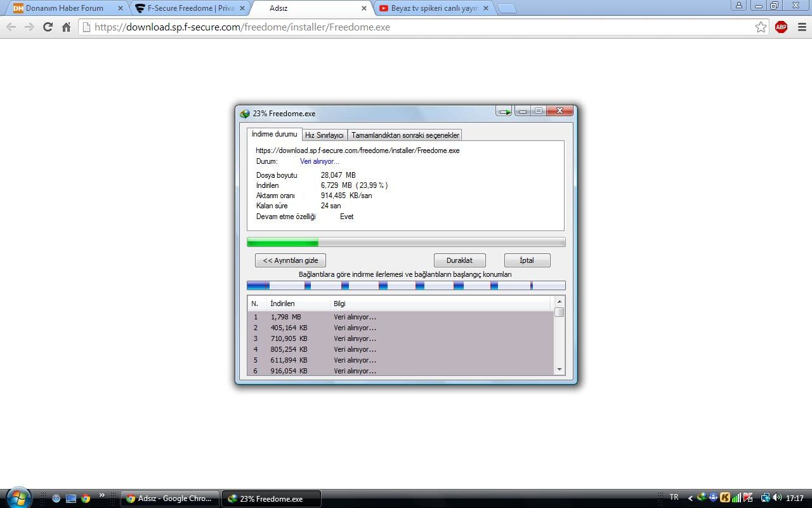Click the green download progress bar

[x=406, y=242]
